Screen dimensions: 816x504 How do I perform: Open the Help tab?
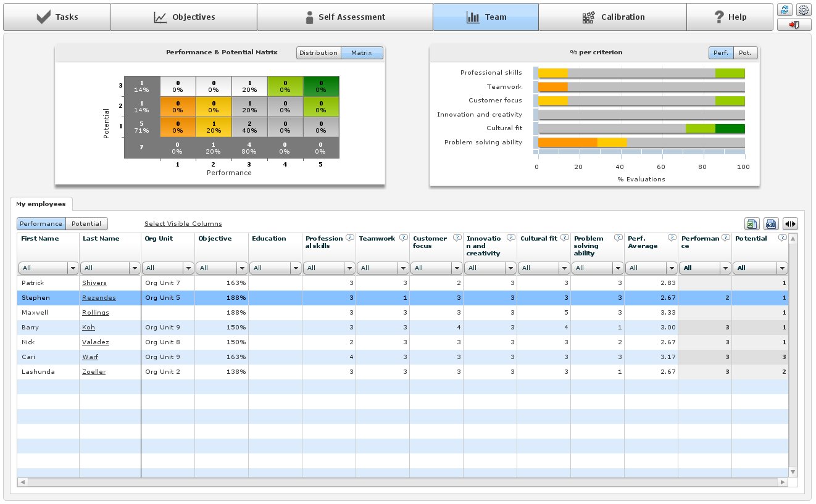[730, 17]
